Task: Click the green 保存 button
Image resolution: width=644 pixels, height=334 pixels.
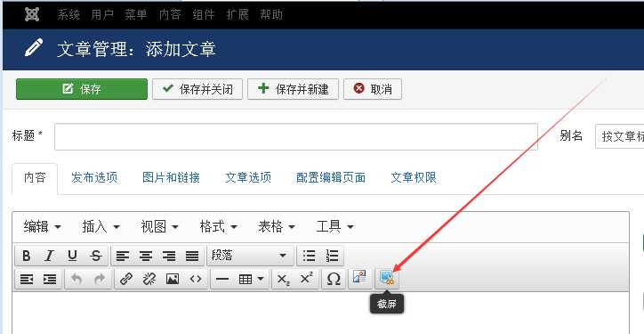Action: pos(82,89)
